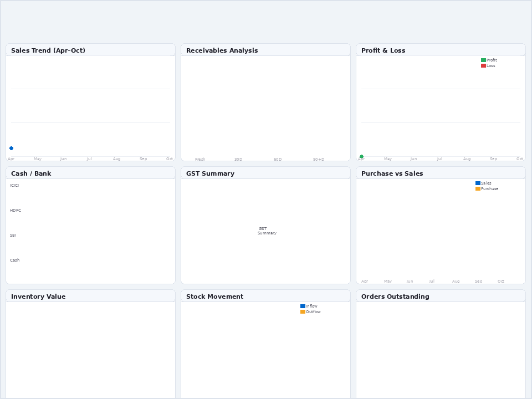
Task: Click the blue Sales legend swatch
Action: click(x=478, y=183)
